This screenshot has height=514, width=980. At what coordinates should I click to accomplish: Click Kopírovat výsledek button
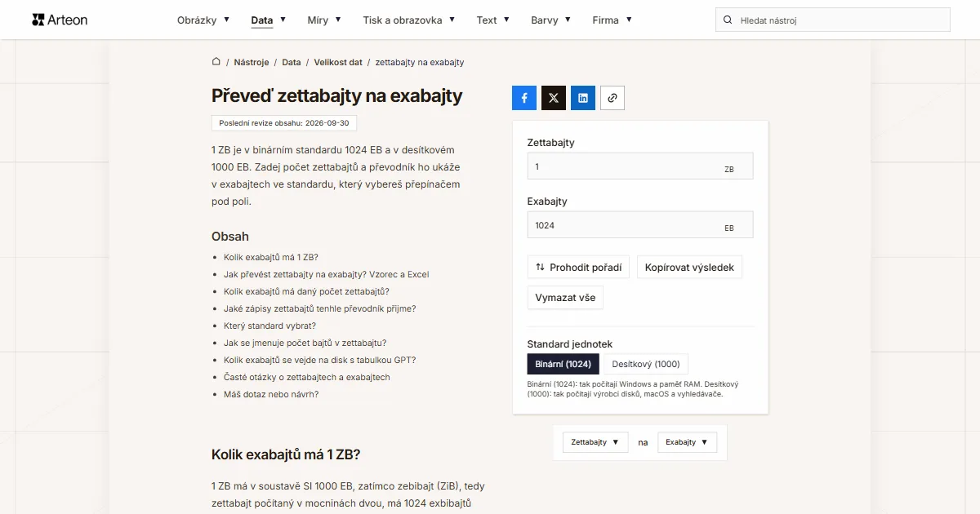coord(689,267)
